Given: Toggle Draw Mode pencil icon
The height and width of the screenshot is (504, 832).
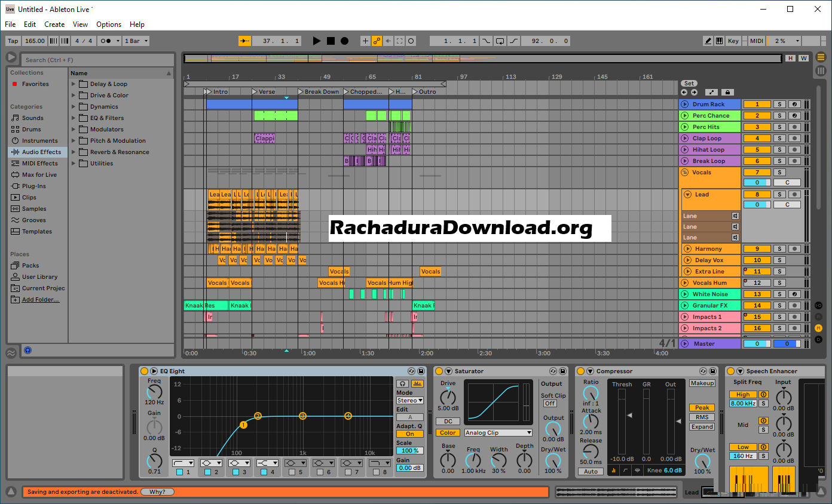Looking at the screenshot, I should pyautogui.click(x=708, y=41).
